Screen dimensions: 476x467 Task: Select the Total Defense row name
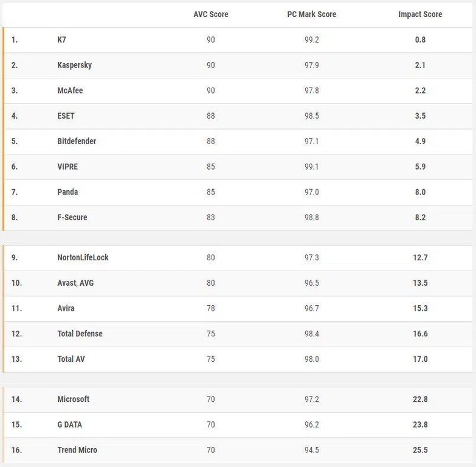(80, 334)
